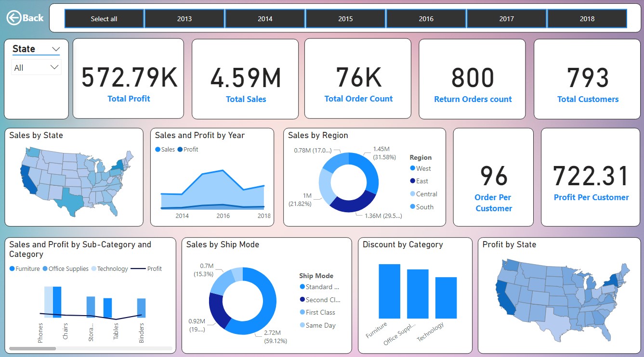Collapse the Central region from the Region legend
644x357 pixels.
coord(412,193)
